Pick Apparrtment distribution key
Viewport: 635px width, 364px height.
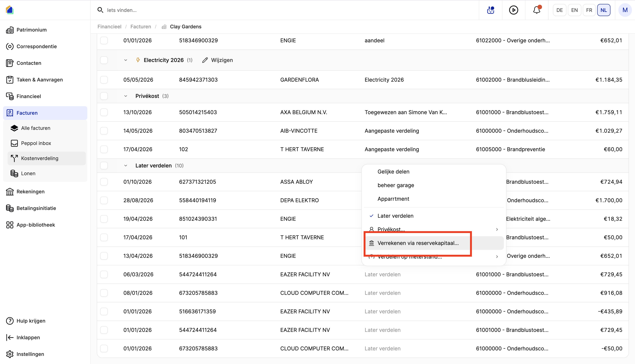point(434,199)
